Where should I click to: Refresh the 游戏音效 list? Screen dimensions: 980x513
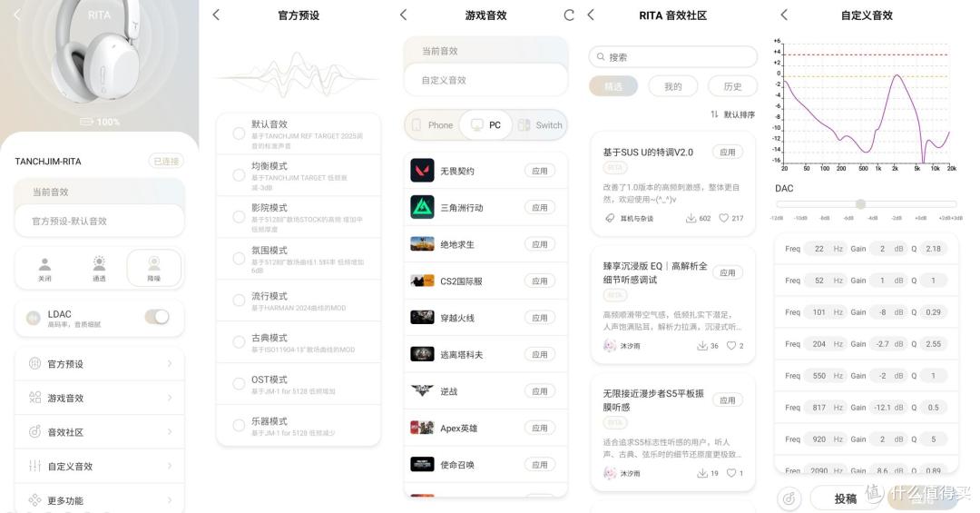[569, 15]
